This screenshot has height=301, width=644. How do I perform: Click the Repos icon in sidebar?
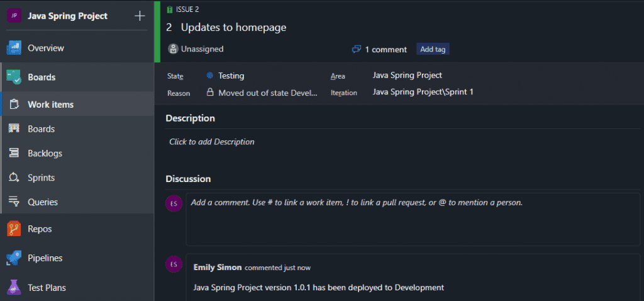(14, 229)
